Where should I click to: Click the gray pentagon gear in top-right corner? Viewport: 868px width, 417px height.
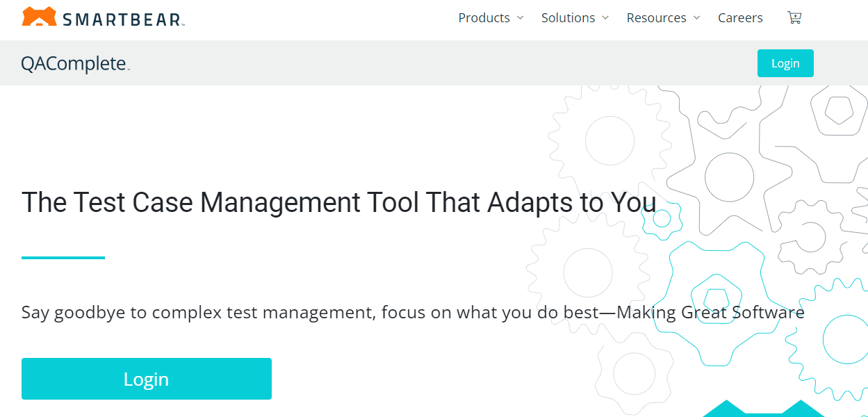[x=837, y=110]
